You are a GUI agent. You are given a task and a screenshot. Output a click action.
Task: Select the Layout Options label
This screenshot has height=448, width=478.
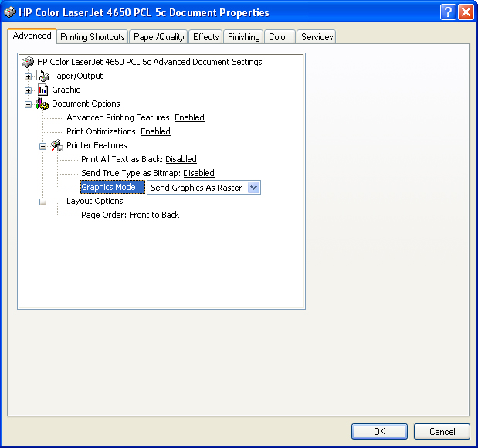95,201
